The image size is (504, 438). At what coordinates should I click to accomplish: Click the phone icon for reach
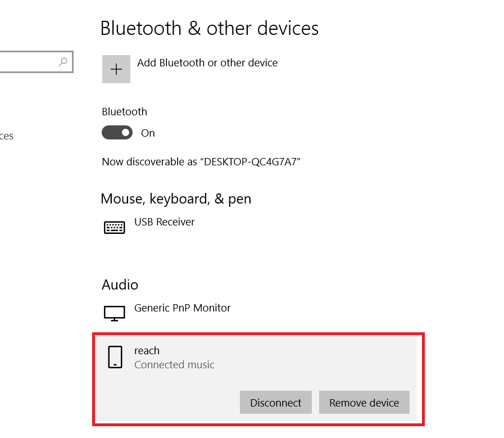tap(115, 357)
